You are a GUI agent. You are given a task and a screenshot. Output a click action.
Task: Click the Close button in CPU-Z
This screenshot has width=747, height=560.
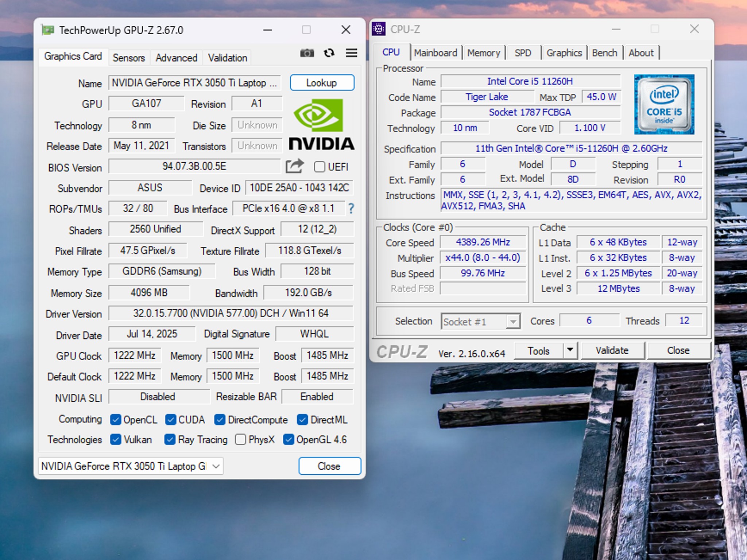coord(678,350)
